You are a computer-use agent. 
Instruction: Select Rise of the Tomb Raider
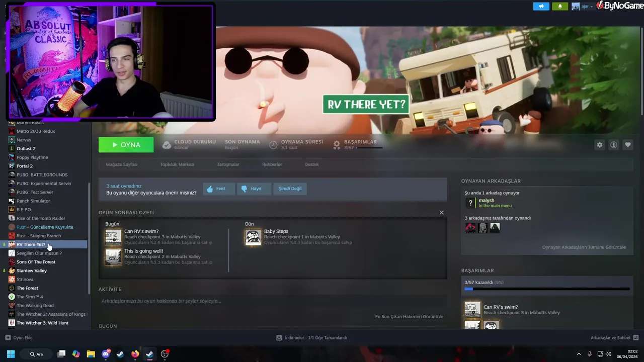point(41,218)
